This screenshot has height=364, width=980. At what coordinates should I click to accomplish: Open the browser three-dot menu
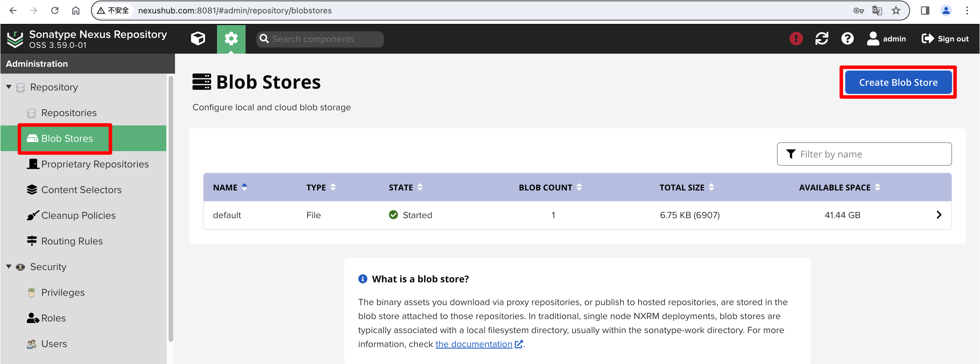point(967,11)
